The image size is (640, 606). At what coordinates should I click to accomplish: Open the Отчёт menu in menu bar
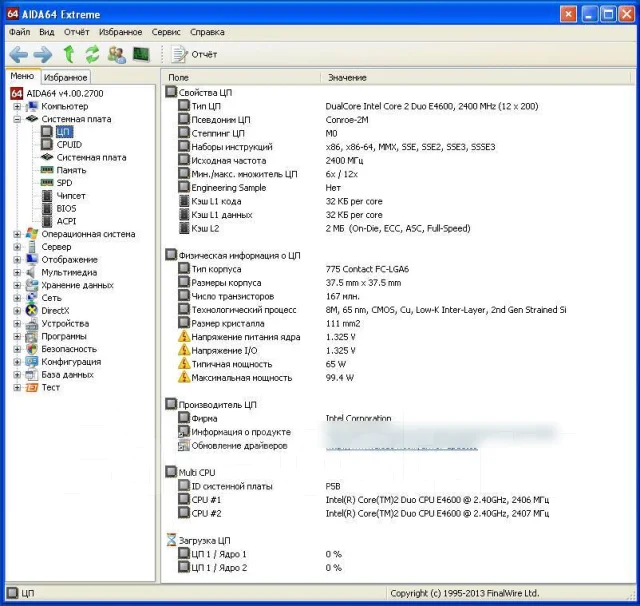pyautogui.click(x=76, y=32)
